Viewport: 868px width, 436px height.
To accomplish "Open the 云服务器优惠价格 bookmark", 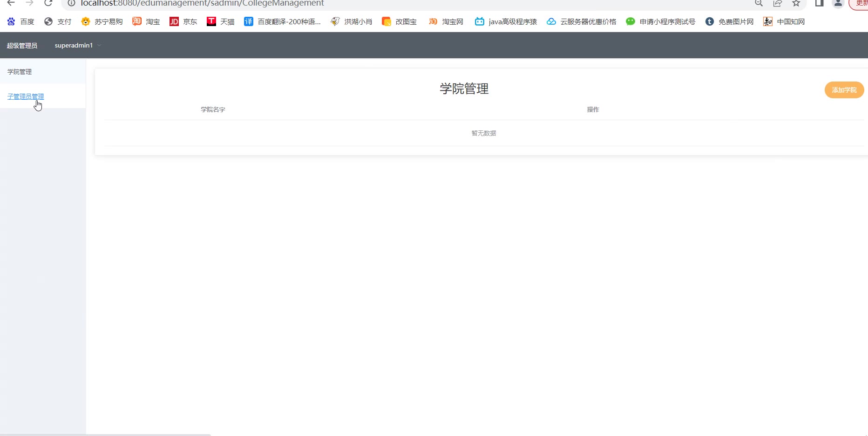I will [x=581, y=21].
